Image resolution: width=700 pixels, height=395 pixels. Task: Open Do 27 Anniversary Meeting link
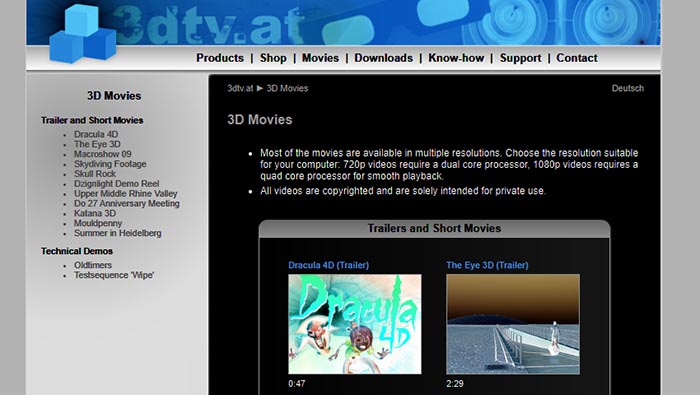click(127, 204)
